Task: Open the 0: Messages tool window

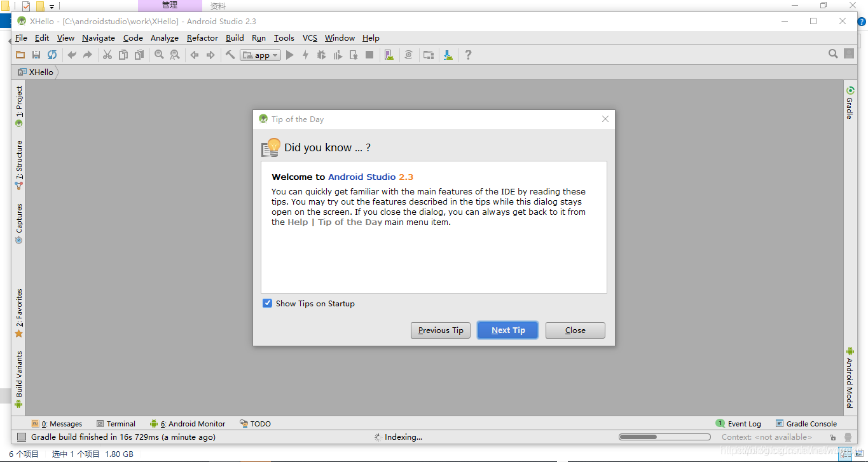Action: pos(57,424)
